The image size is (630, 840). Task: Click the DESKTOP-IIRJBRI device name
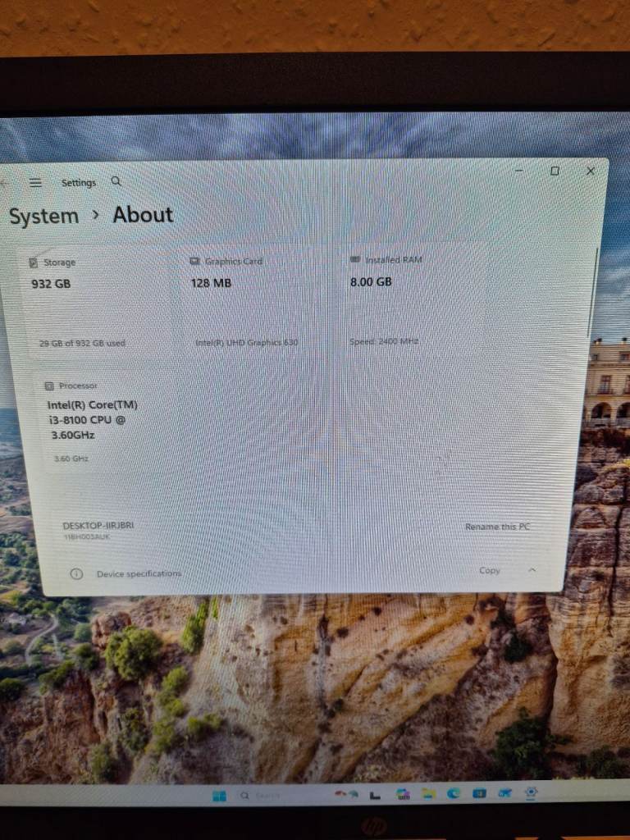point(98,526)
